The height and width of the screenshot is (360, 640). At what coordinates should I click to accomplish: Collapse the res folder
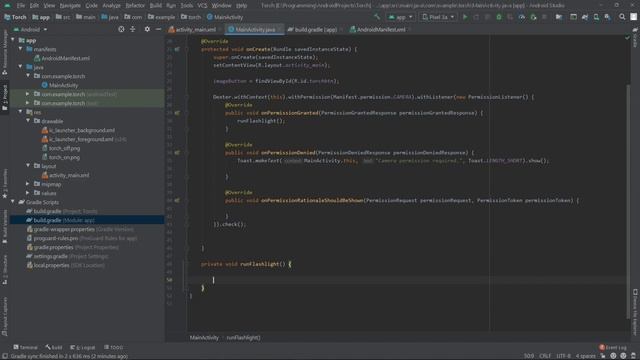point(21,112)
